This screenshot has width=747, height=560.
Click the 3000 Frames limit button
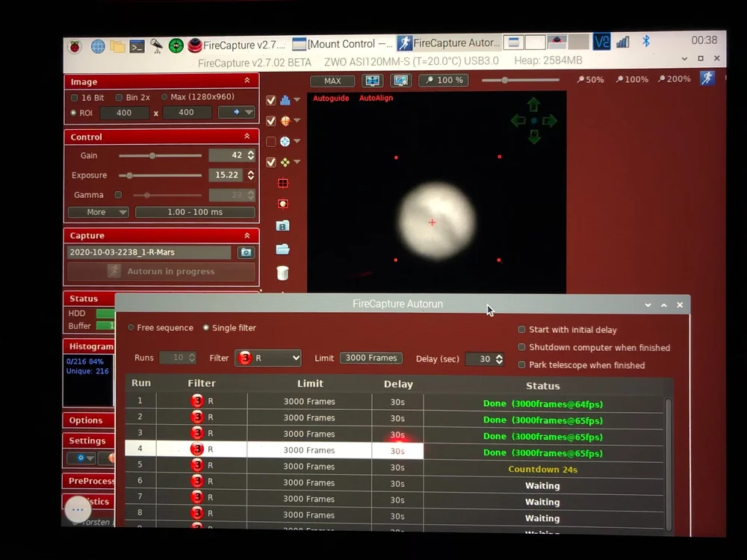(x=371, y=358)
